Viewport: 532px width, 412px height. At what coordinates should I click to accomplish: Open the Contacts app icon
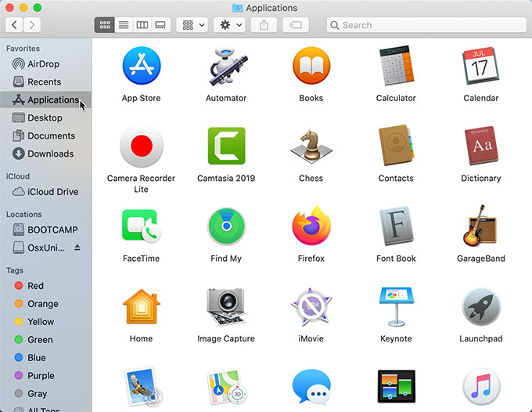pos(397,146)
